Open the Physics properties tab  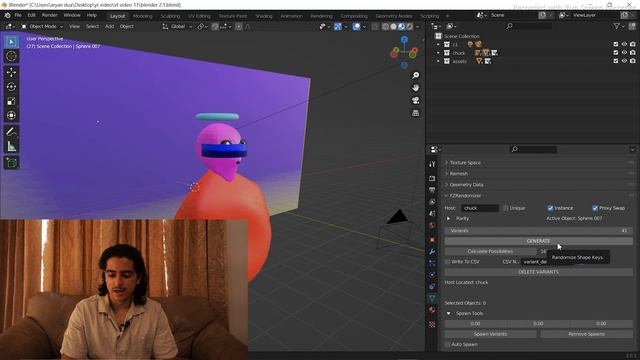point(432,275)
